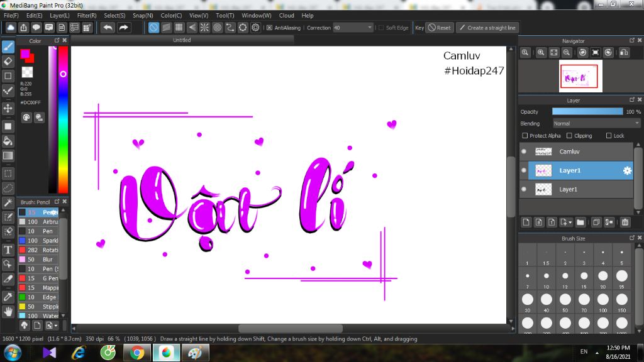Select the Eraser tool
Screen dimensions: 644x362
pos(8,61)
